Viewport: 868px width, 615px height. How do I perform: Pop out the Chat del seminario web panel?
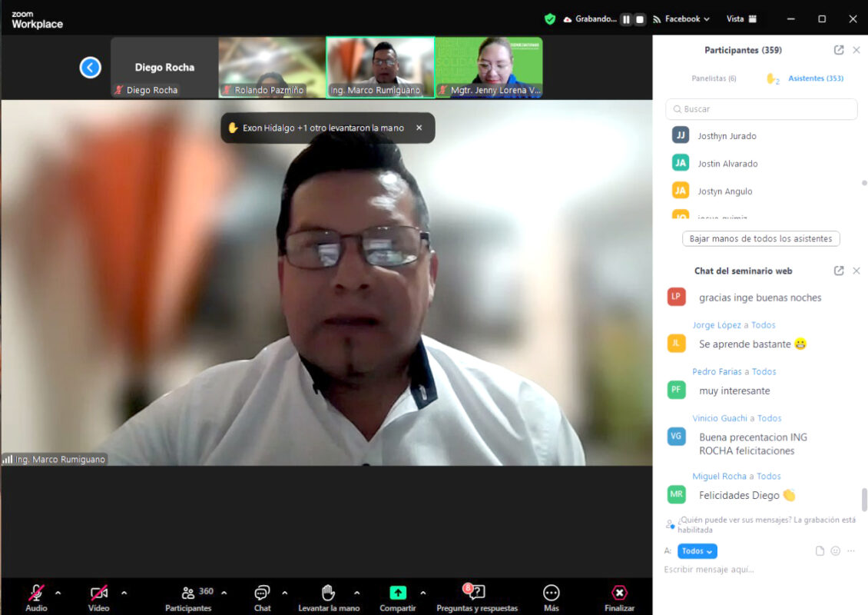[839, 271]
